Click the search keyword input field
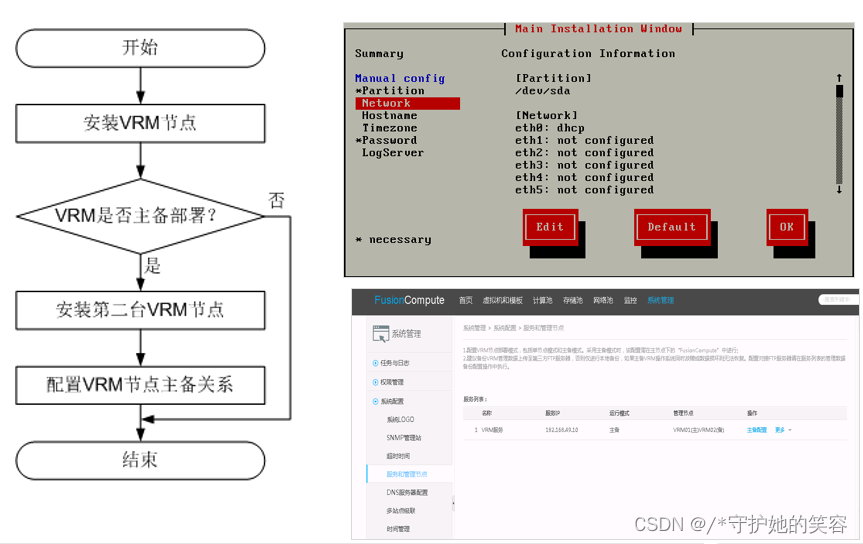 [x=838, y=300]
